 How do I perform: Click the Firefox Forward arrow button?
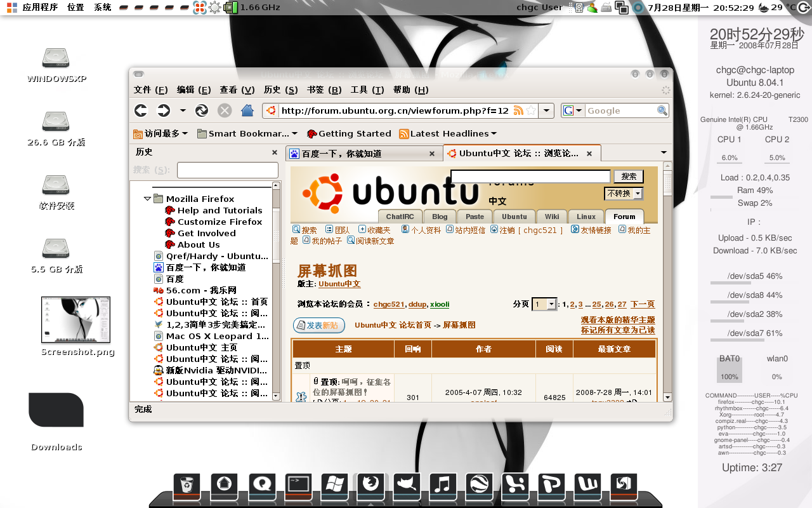(164, 110)
